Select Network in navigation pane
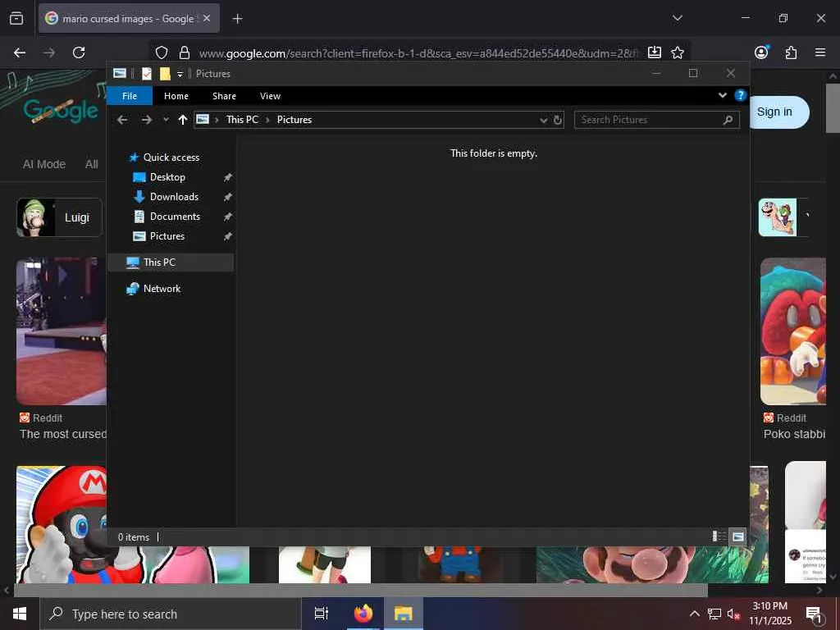Image resolution: width=840 pixels, height=630 pixels. click(x=162, y=289)
